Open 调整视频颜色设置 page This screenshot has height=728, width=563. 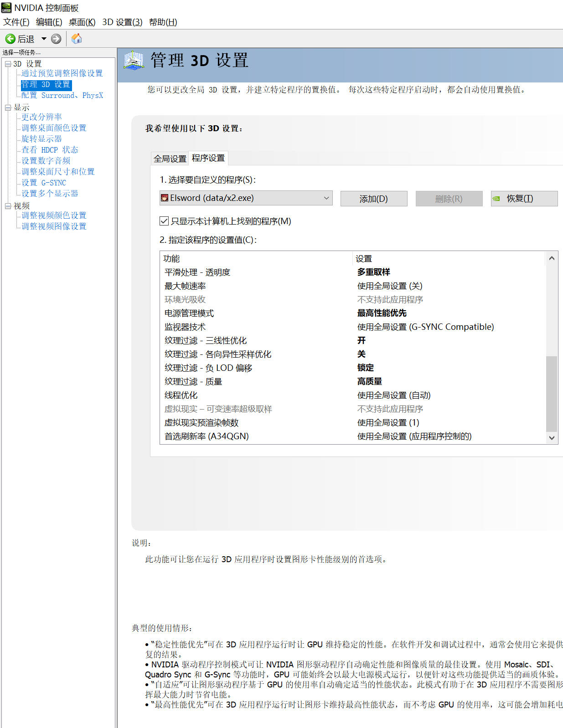(54, 215)
